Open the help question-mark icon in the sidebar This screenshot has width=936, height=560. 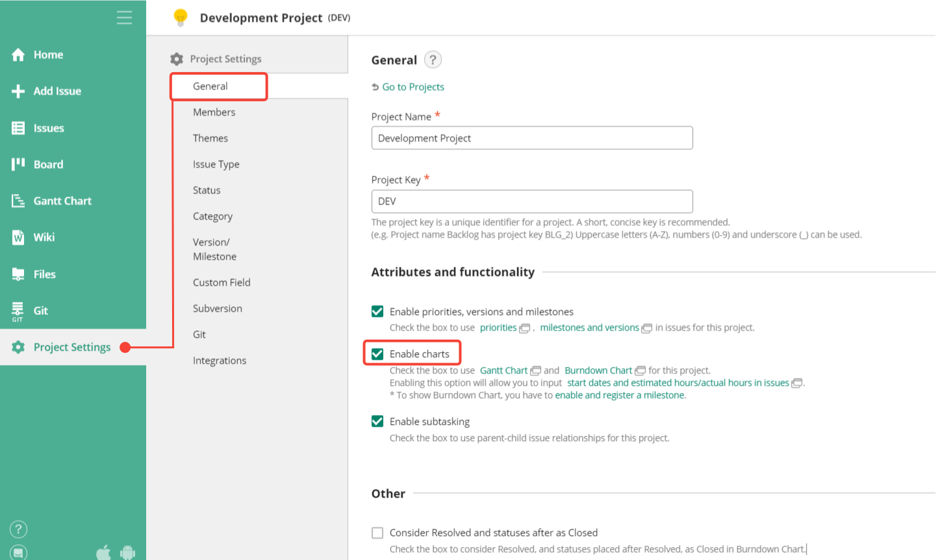19,529
